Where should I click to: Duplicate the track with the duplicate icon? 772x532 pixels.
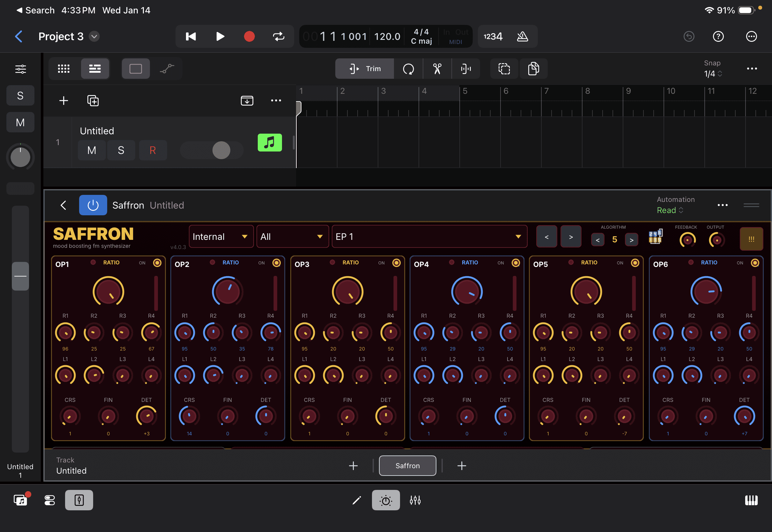93,100
